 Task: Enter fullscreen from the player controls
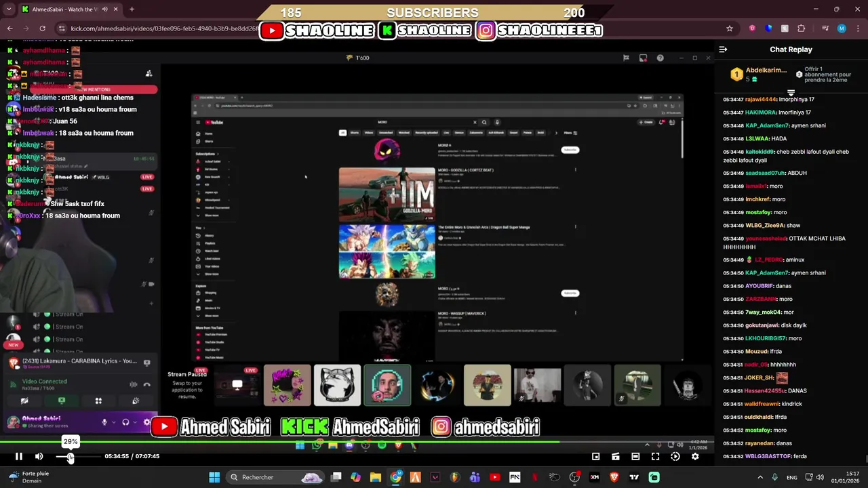tap(655, 457)
